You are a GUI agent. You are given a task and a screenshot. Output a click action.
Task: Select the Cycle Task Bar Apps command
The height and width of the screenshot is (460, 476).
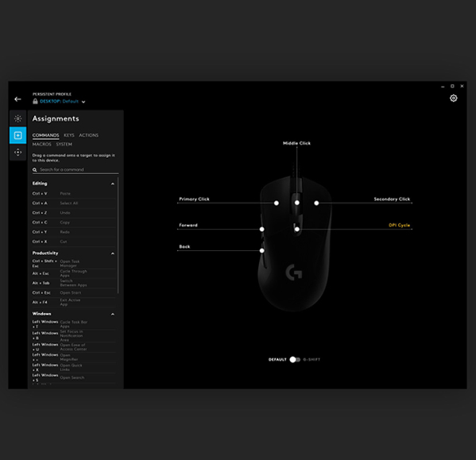coord(74,324)
